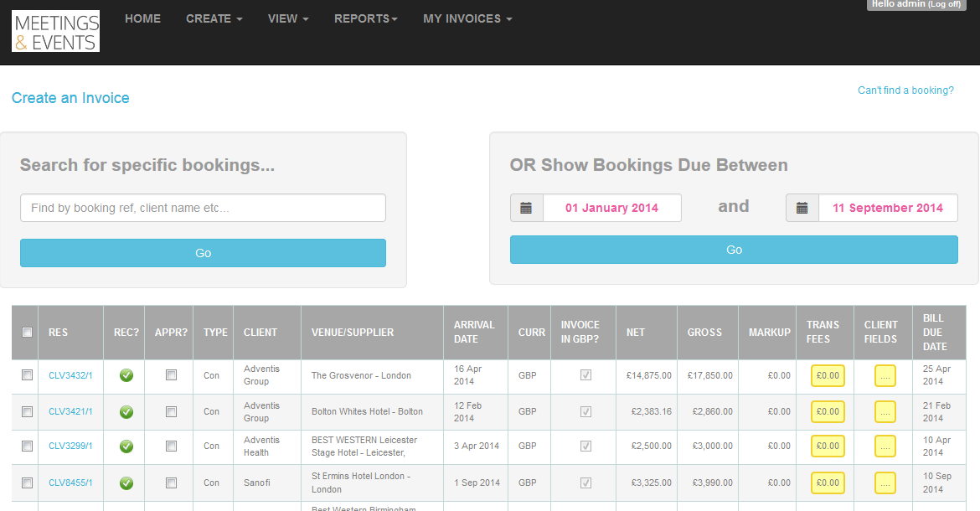Go to the HOME menu item

[x=142, y=18]
